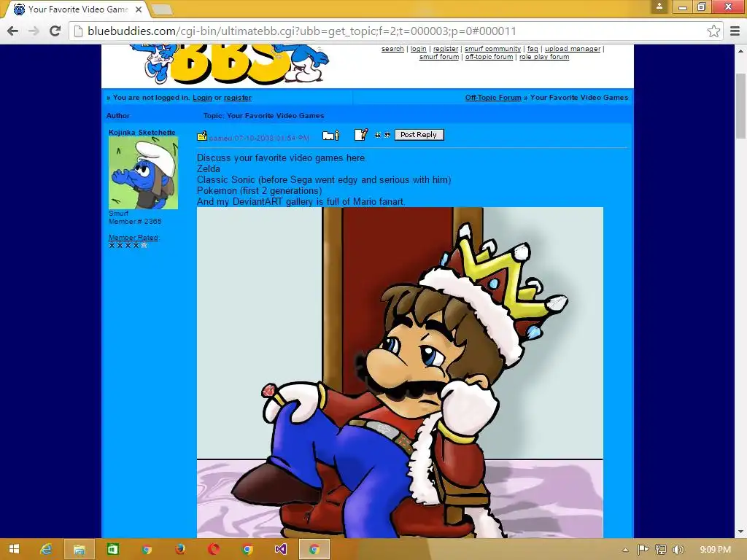Close the Your Favorite Video Games tab

pyautogui.click(x=139, y=9)
